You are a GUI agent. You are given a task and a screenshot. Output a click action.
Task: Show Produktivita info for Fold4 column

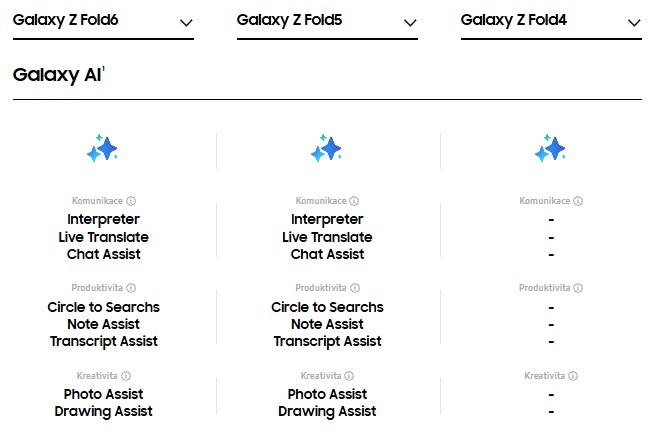(x=578, y=288)
